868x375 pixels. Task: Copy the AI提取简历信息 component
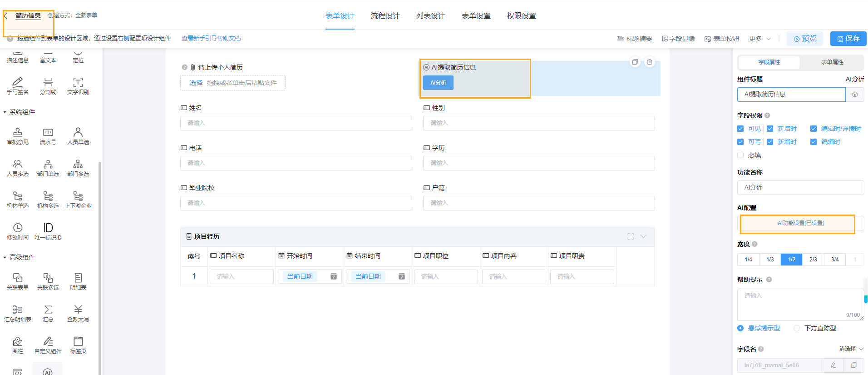coord(635,62)
